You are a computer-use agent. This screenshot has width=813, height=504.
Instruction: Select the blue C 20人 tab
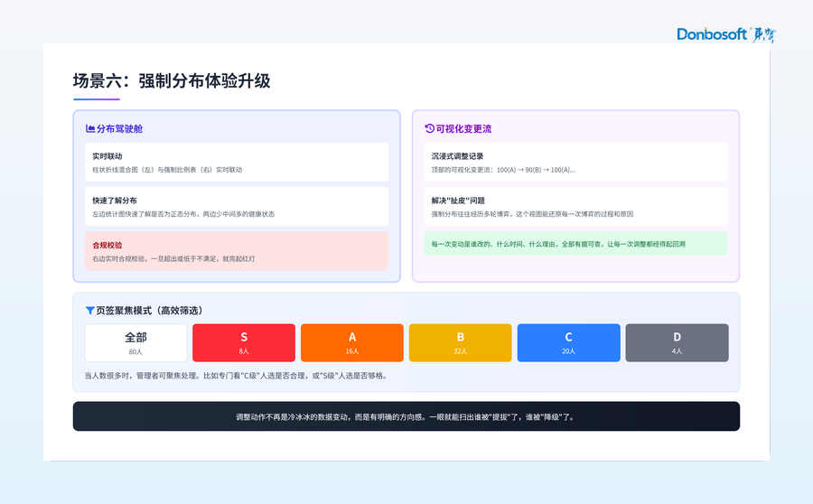coord(569,342)
